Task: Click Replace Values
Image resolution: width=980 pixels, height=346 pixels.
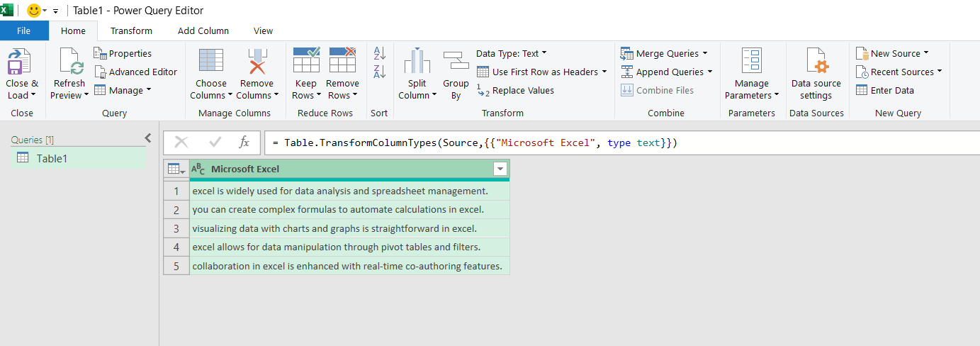Action: coord(516,90)
